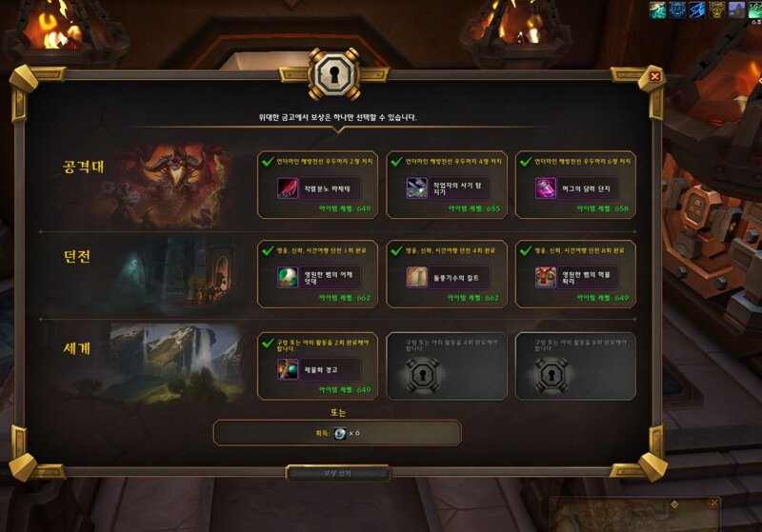Click the keyhole emblem at window top

(x=334, y=75)
